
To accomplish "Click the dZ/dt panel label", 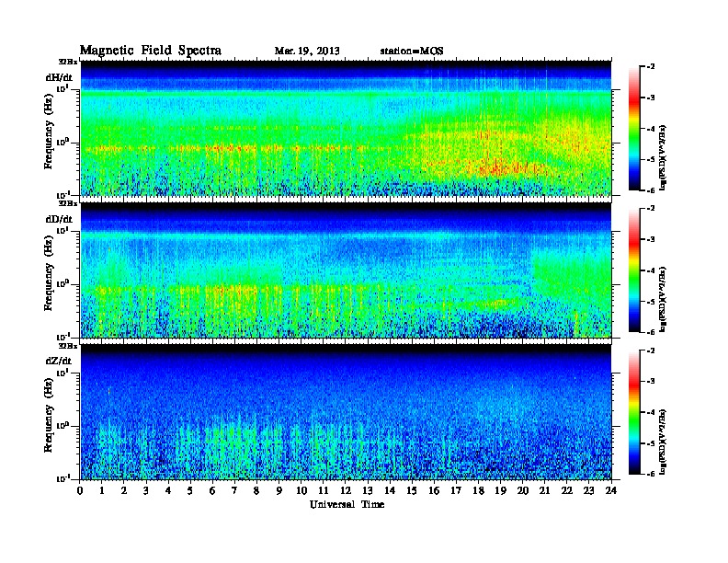I will [x=59, y=361].
